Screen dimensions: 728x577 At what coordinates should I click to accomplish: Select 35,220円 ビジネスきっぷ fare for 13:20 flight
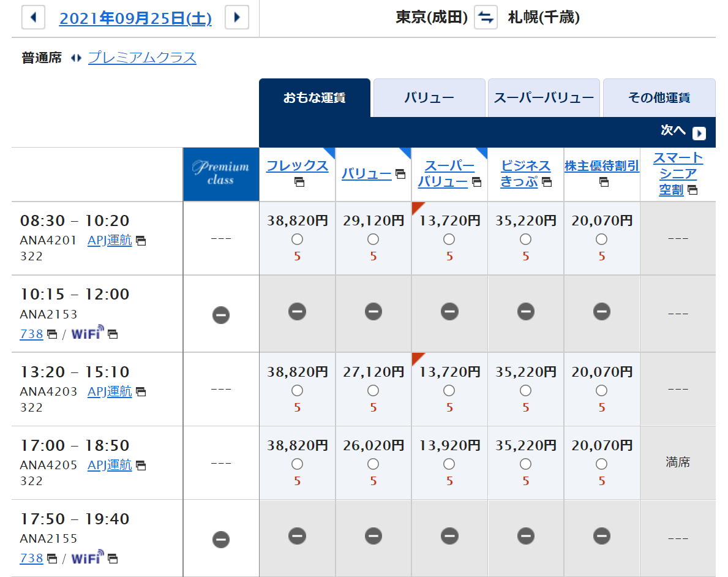coord(525,391)
